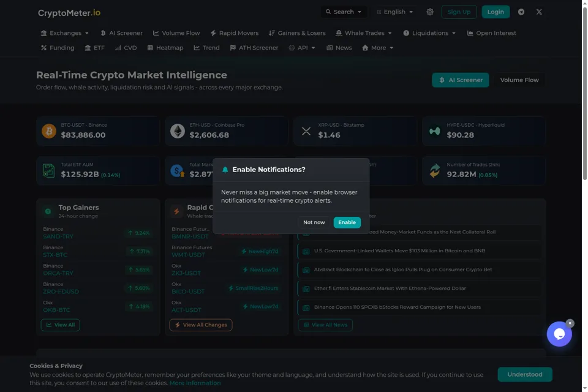Image resolution: width=588 pixels, height=392 pixels.
Task: Open ZKJ-USDT rapid change pair
Action: [x=186, y=273]
